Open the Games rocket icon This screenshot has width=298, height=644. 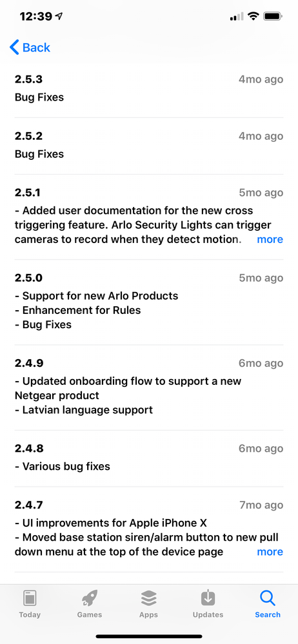tap(89, 598)
